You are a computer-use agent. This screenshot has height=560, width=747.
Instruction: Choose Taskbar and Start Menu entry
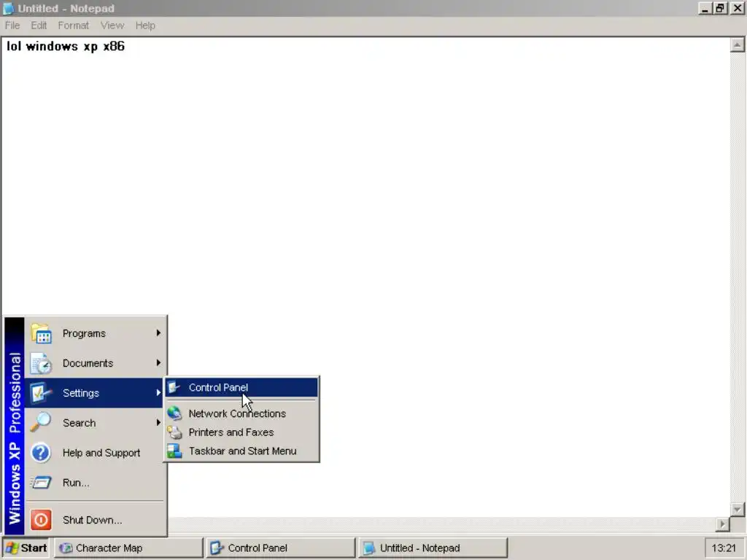241,451
